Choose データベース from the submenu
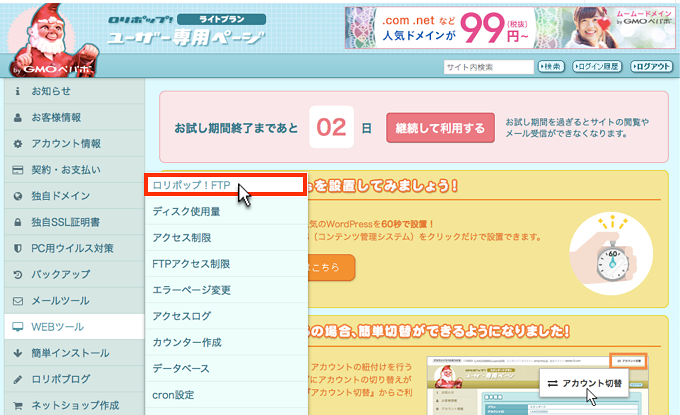The height and width of the screenshot is (415, 680). [x=226, y=369]
